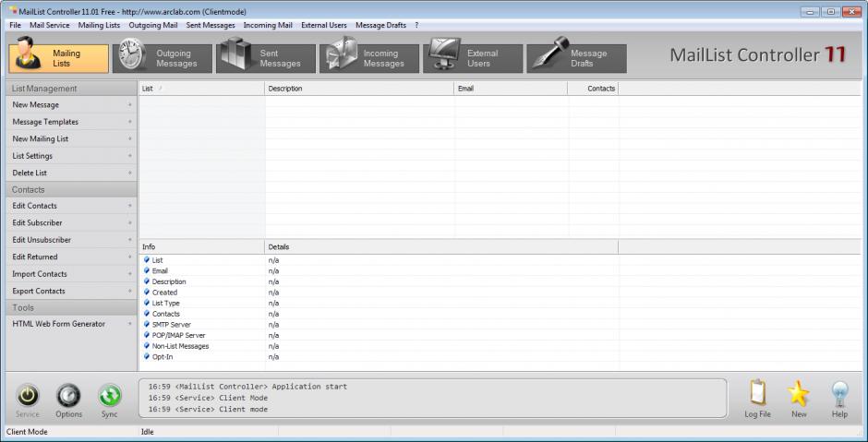Click the Application start log line

pos(247,387)
